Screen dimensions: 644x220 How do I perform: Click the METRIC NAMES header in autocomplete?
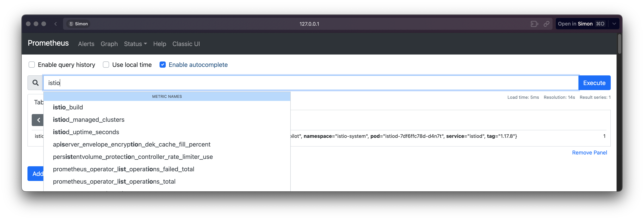(x=167, y=96)
